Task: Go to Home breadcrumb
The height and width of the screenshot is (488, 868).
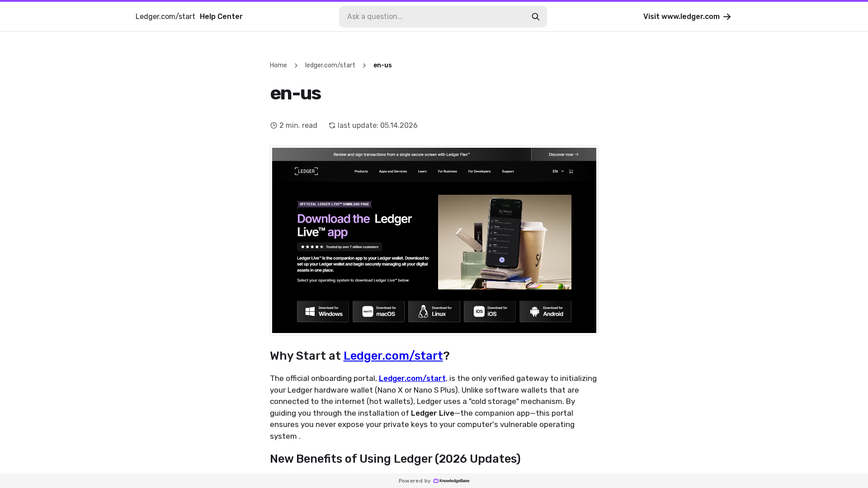Action: click(278, 66)
